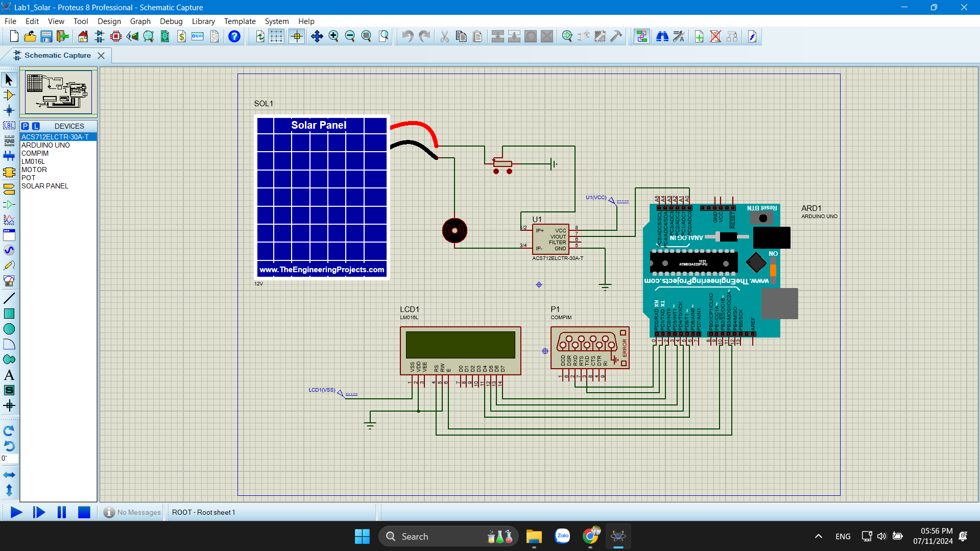Screen dimensions: 980x551
Task: Choose the Buses Mode tool
Action: coord(9,156)
